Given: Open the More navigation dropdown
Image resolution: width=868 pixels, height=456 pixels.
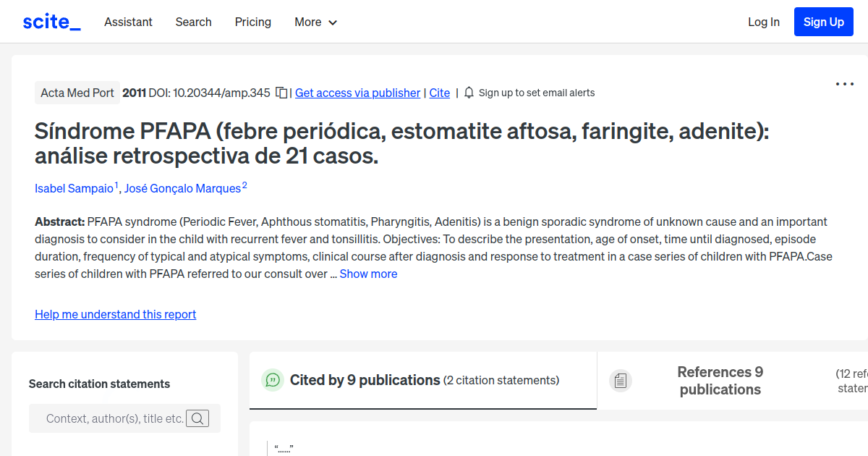Looking at the screenshot, I should tap(315, 22).
